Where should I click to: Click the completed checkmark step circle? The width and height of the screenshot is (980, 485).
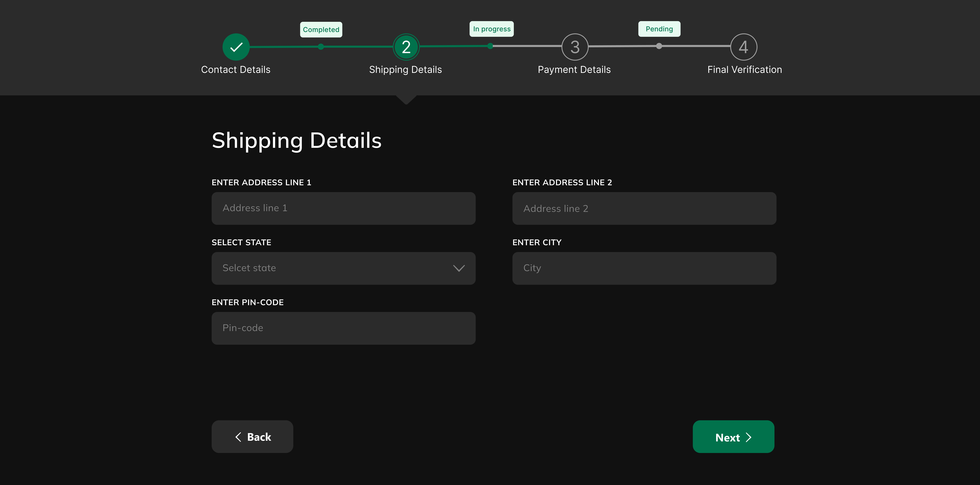pos(236,47)
